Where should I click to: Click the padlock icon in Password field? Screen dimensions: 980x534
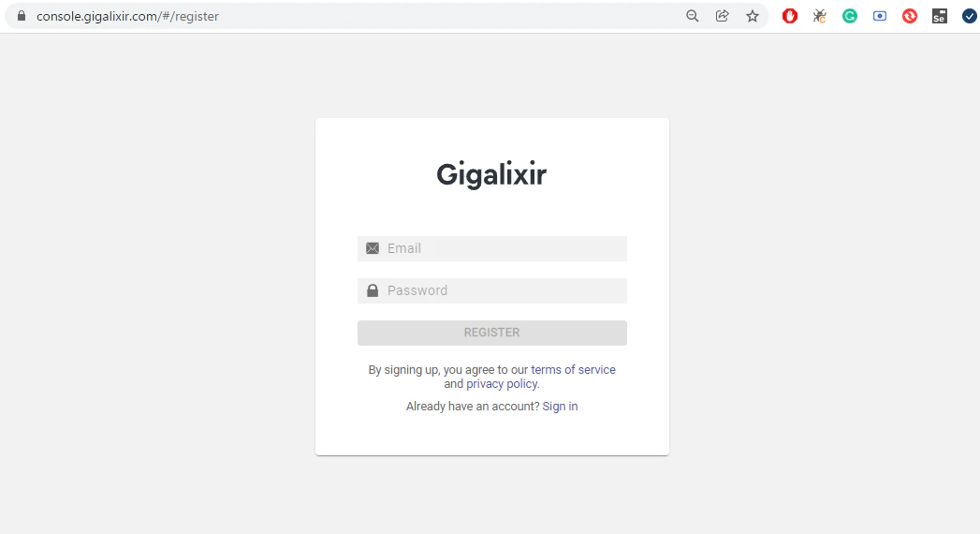pyautogui.click(x=373, y=290)
